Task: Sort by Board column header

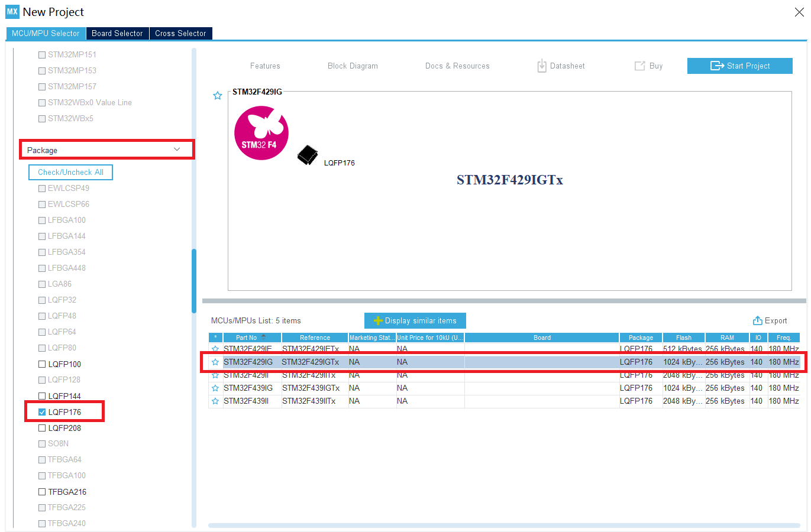Action: (x=542, y=338)
